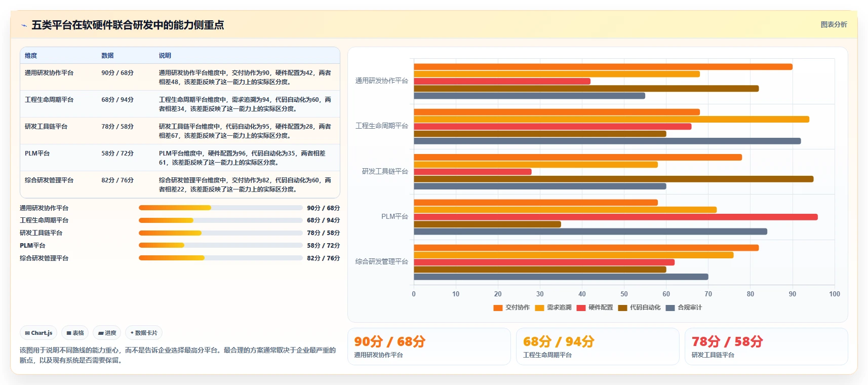868x385 pixels.
Task: Click the 50 tick on the chart x-axis
Action: coord(624,294)
